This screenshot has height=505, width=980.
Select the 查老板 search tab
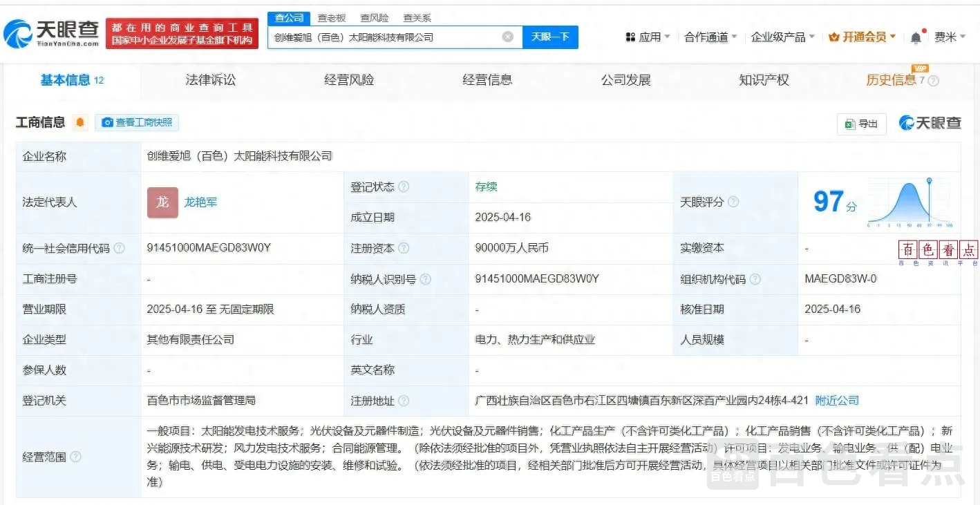point(332,18)
